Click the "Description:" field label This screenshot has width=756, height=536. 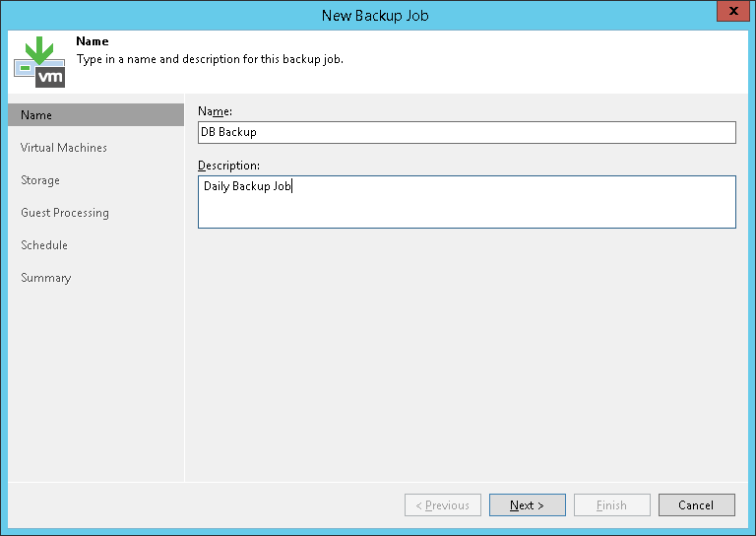tap(228, 166)
